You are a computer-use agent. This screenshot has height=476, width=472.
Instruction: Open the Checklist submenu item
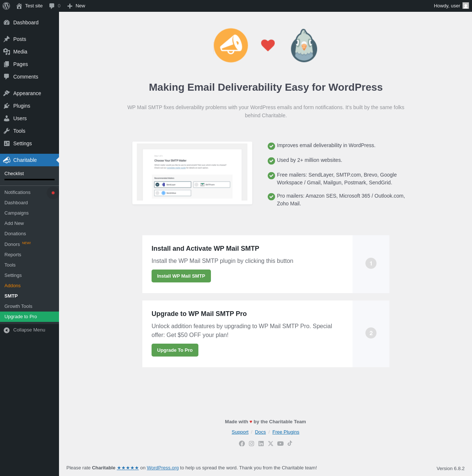coord(14,173)
